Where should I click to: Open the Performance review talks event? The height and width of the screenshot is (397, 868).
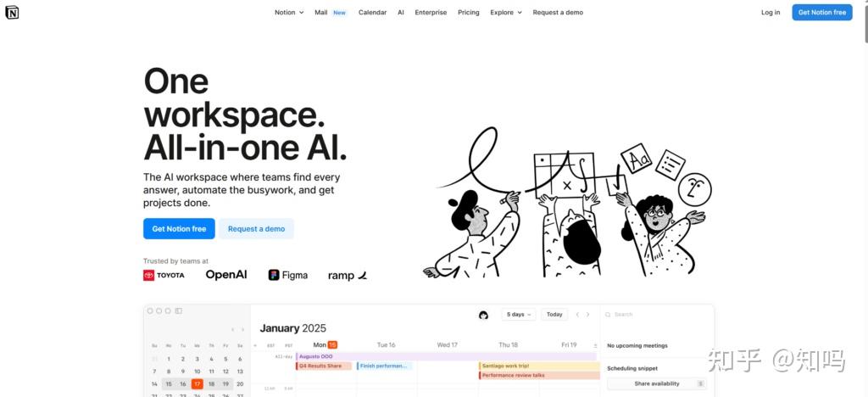pos(539,376)
